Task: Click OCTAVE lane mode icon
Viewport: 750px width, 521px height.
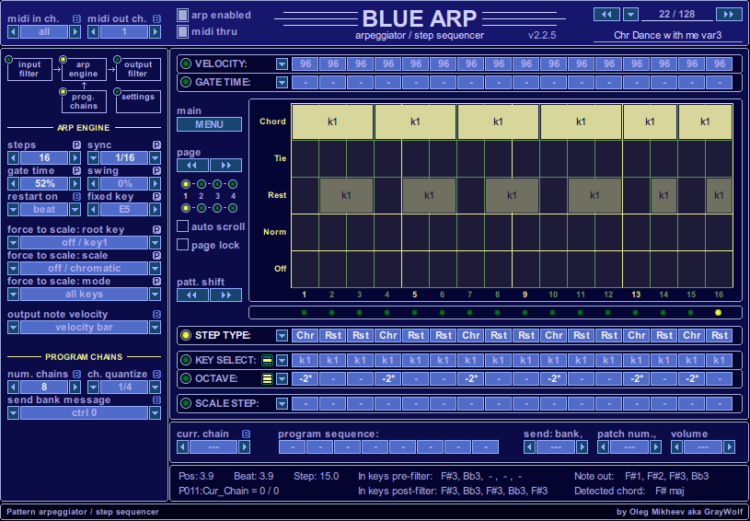Action: [x=267, y=379]
